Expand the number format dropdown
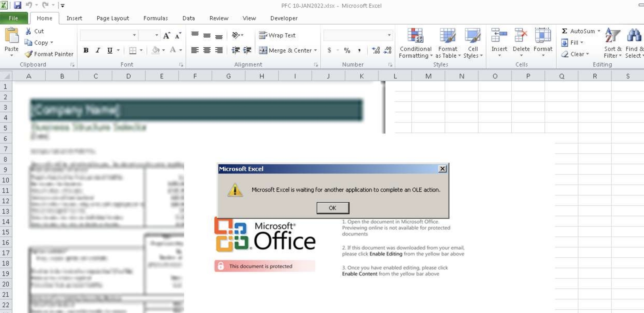The image size is (644, 313). tap(389, 35)
